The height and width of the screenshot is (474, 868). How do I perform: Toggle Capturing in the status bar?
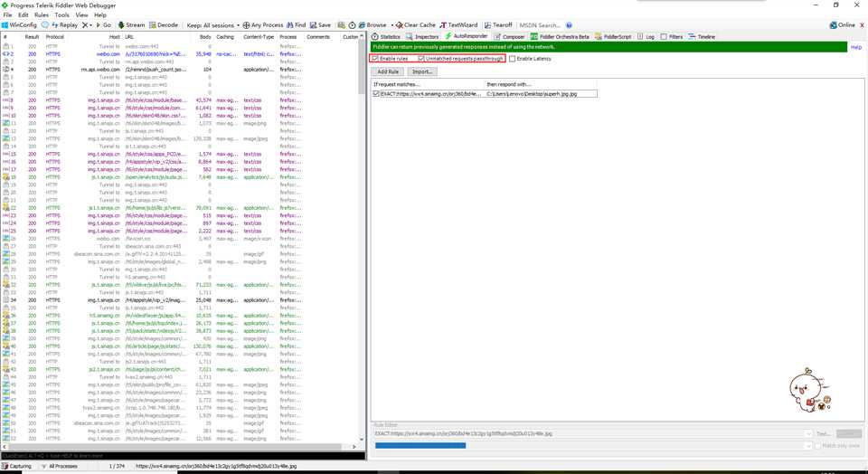click(16, 466)
